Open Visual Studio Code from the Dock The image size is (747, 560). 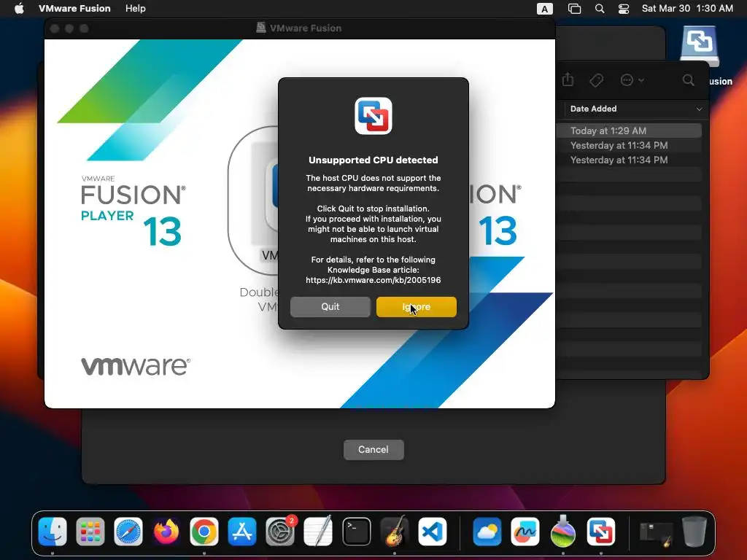(433, 532)
